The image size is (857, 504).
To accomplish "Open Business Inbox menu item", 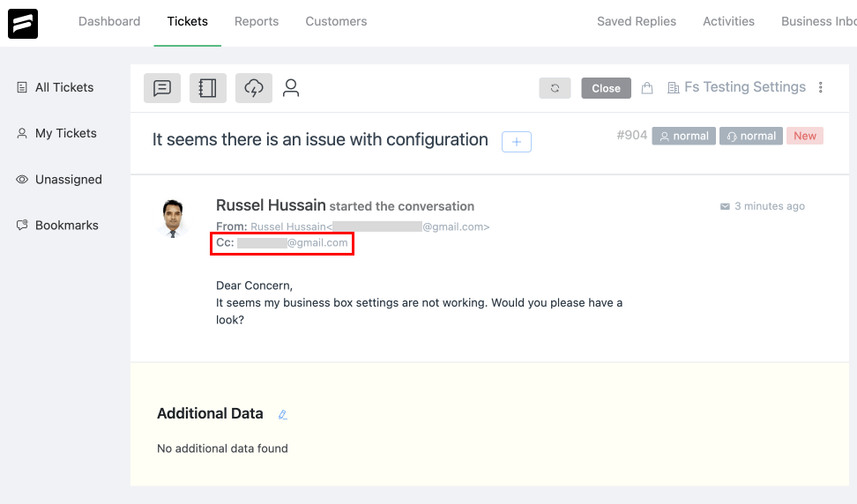I will 819,21.
